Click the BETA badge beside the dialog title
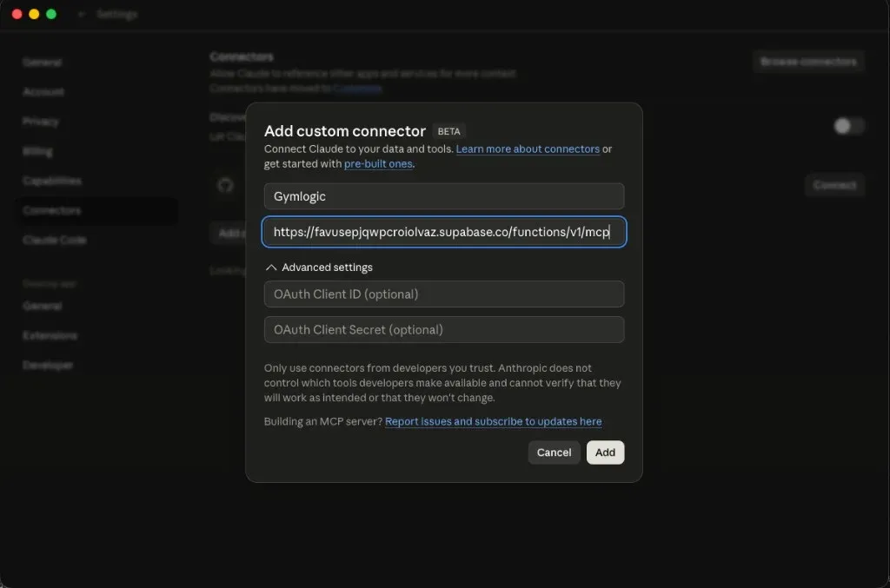890x588 pixels. 449,131
